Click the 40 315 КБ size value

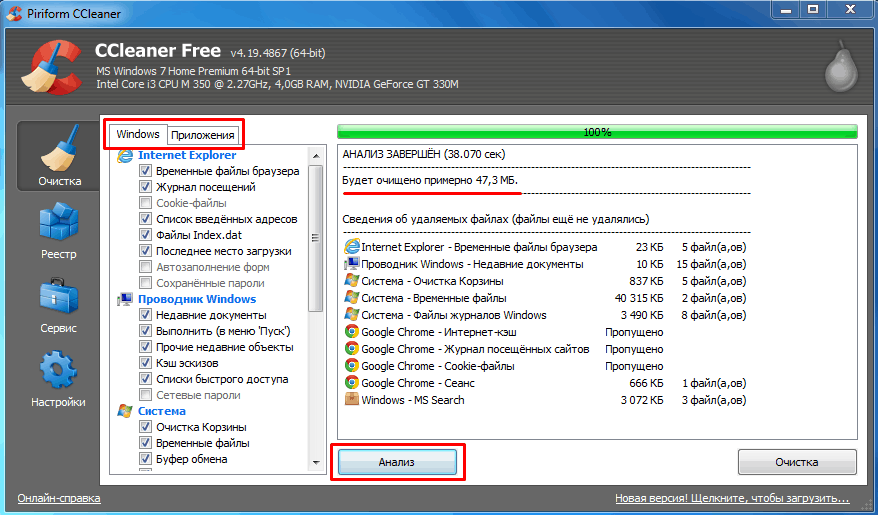click(639, 298)
